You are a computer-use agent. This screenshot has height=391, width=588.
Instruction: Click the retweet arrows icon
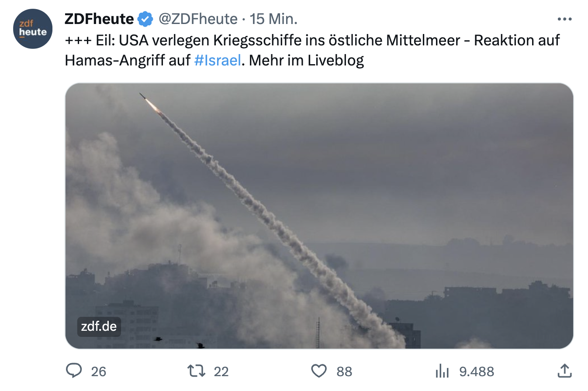[195, 371]
